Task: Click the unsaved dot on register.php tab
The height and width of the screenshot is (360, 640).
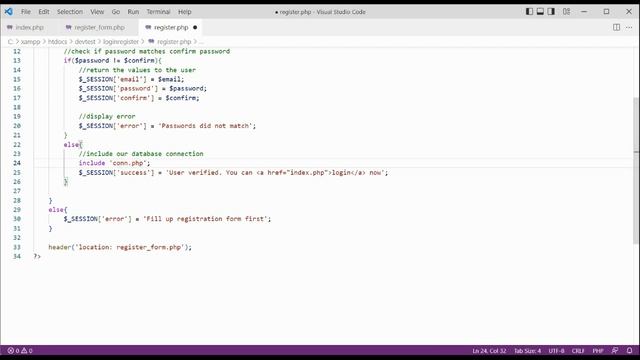Action: click(x=195, y=27)
